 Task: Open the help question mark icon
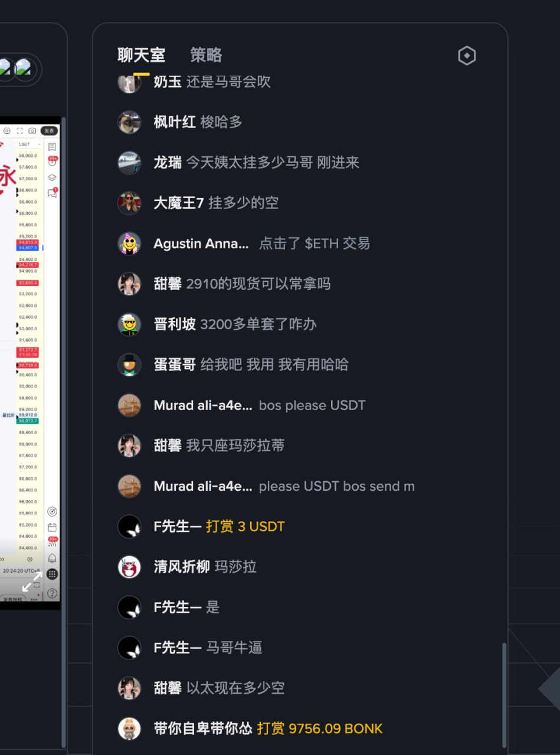[x=52, y=593]
